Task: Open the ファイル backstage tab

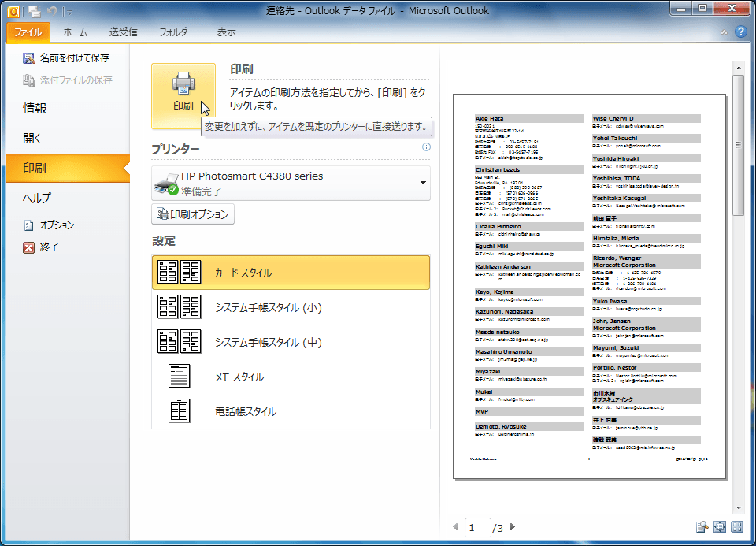Action: tap(28, 32)
